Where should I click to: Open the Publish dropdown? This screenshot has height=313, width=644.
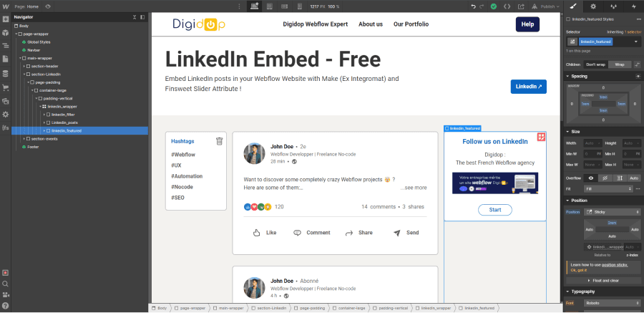point(551,6)
